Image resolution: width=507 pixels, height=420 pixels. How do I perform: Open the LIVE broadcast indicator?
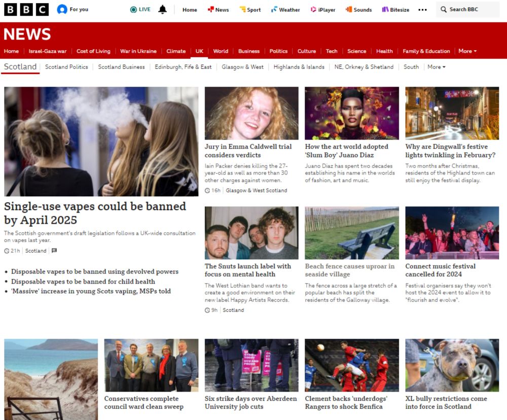pos(140,10)
